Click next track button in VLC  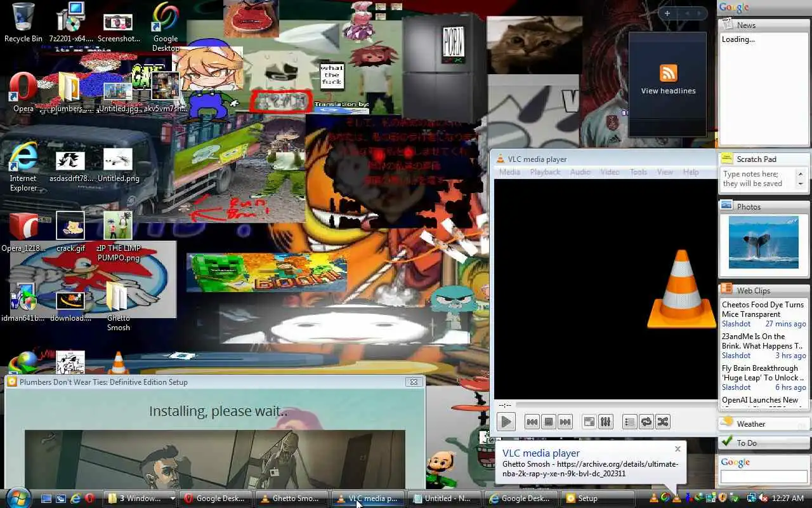(x=565, y=422)
